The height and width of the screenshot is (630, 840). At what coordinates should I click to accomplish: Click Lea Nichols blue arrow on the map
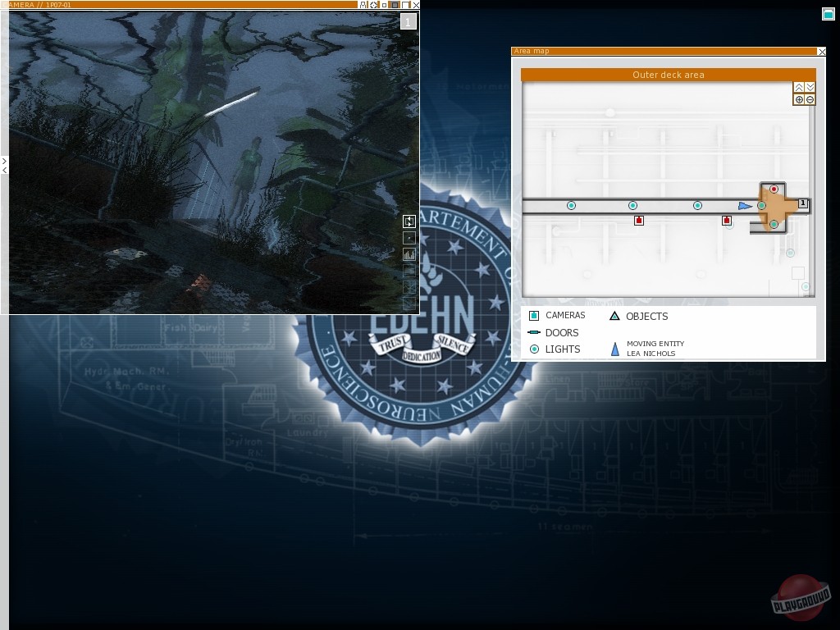pos(744,206)
